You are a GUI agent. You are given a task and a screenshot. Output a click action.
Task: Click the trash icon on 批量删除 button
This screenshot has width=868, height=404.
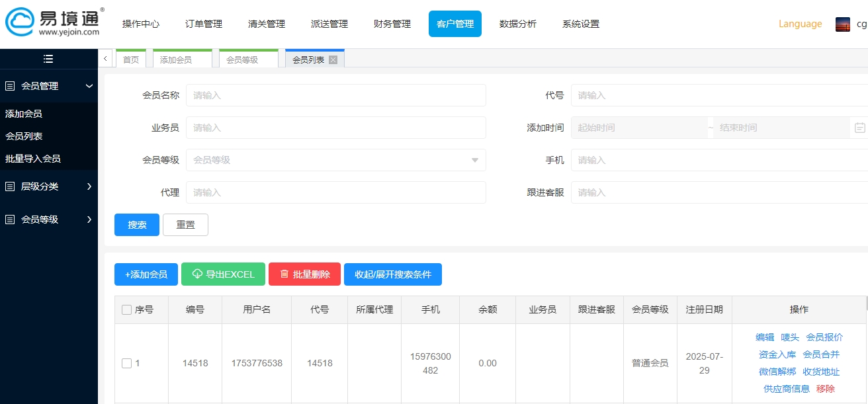point(285,274)
